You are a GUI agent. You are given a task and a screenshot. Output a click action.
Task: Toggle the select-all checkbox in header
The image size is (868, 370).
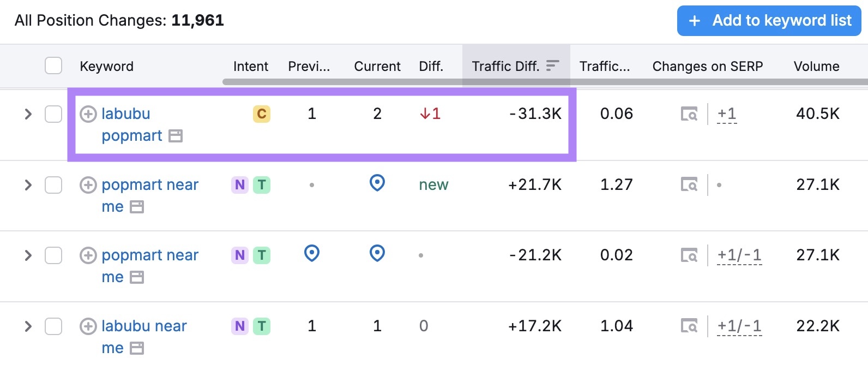click(x=53, y=66)
